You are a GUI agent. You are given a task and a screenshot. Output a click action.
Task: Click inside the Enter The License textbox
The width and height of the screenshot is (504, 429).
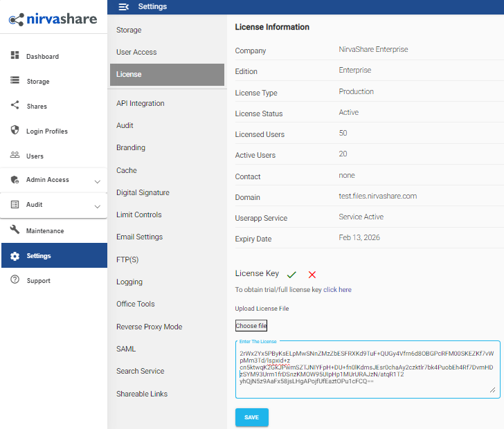(x=365, y=370)
